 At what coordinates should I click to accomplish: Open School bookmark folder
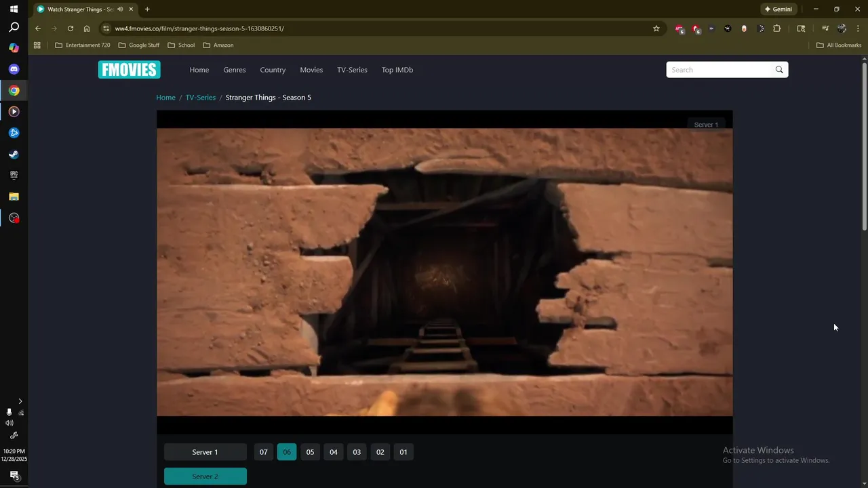tap(181, 45)
